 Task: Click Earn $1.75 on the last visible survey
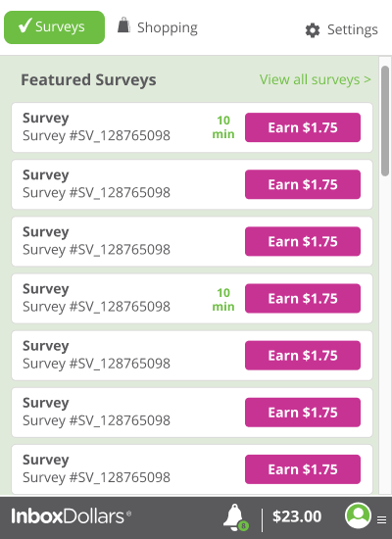pyautogui.click(x=303, y=469)
